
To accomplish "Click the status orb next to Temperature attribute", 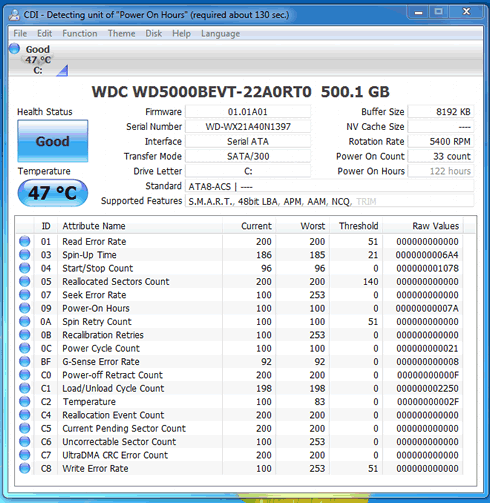I will pos(24,401).
